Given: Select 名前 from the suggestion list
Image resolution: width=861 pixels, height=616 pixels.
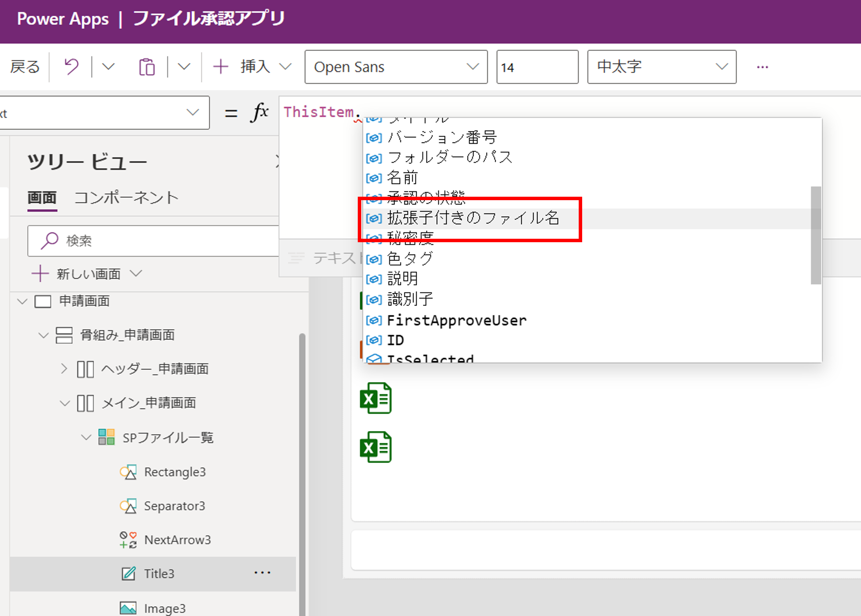Looking at the screenshot, I should click(592, 177).
